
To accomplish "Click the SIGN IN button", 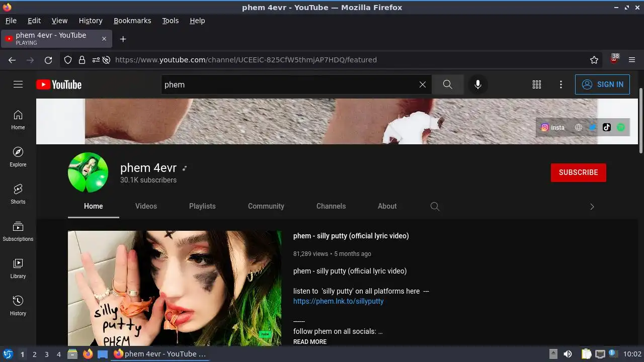I will [x=602, y=84].
